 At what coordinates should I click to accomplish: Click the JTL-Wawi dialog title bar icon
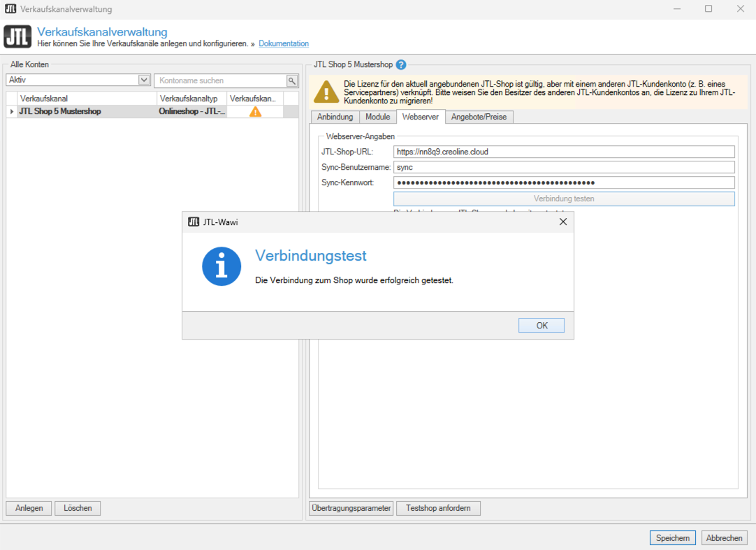click(194, 222)
